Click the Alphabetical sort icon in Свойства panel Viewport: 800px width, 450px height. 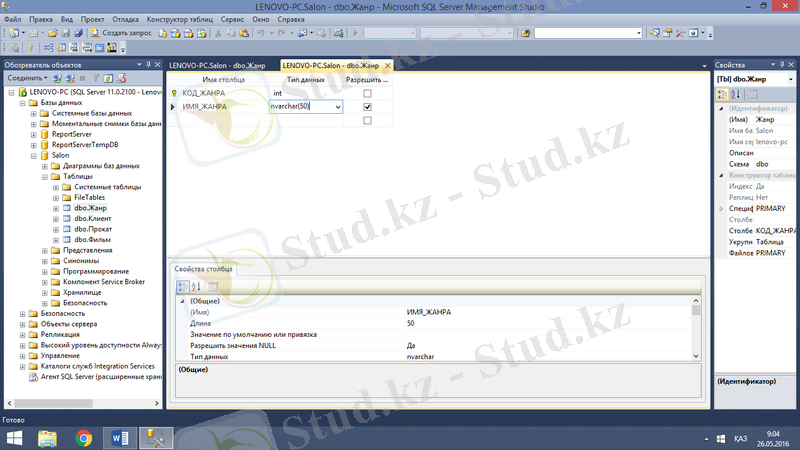click(x=735, y=94)
